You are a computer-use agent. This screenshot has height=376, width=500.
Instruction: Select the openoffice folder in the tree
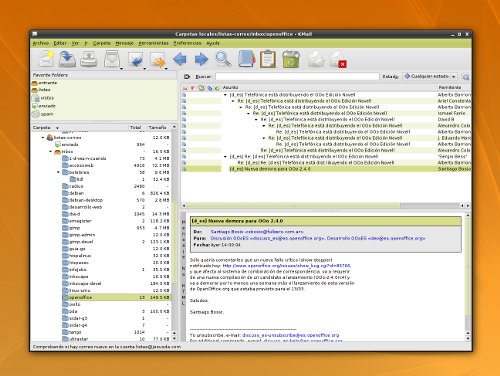116,297
